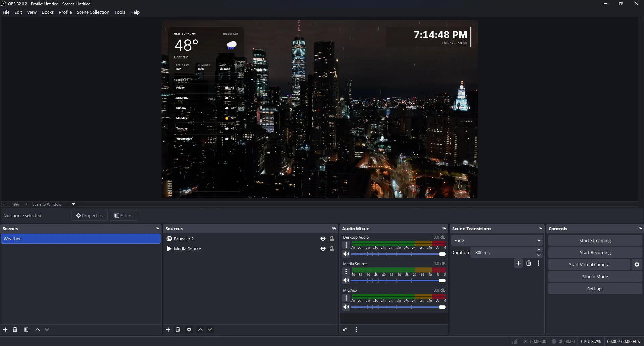
Task: Move Browser 2 up with the arrow icon
Action: (200, 330)
